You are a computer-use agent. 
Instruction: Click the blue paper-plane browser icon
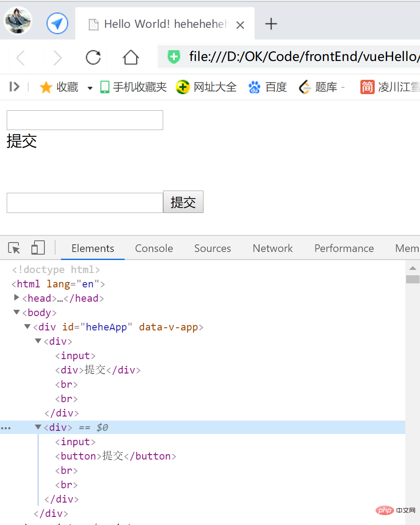pyautogui.click(x=57, y=23)
